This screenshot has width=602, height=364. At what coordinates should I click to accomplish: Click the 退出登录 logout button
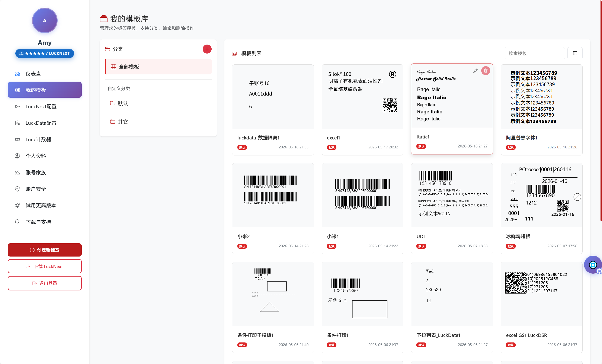point(44,283)
